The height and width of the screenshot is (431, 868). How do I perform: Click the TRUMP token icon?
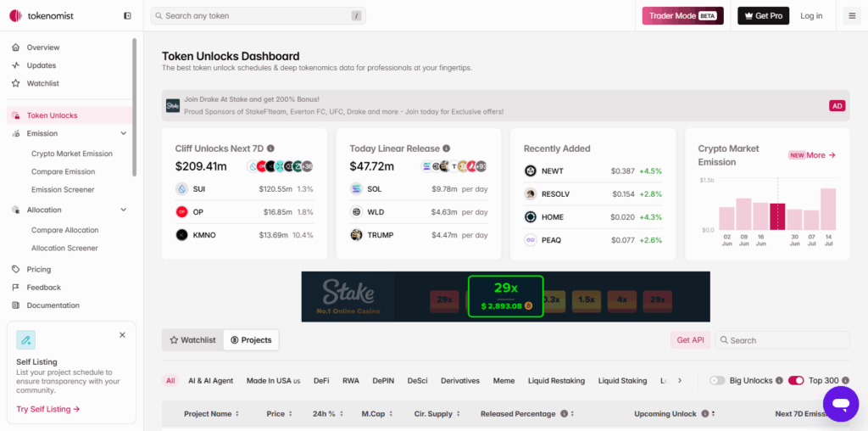[357, 235]
